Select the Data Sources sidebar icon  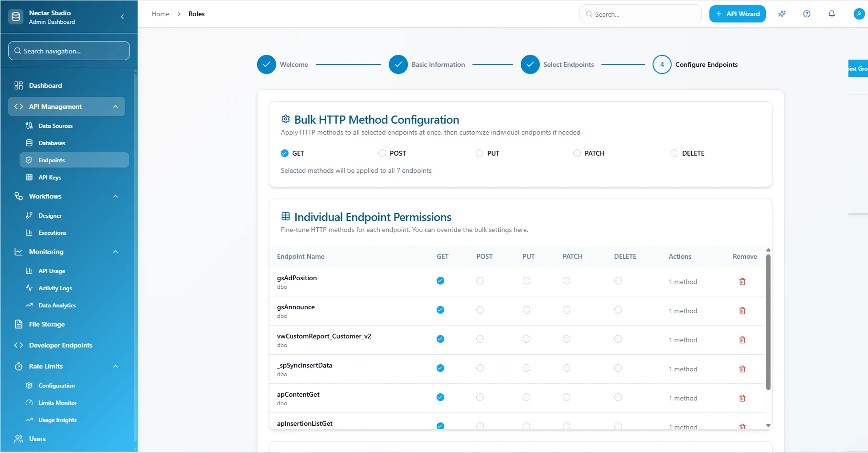click(30, 126)
